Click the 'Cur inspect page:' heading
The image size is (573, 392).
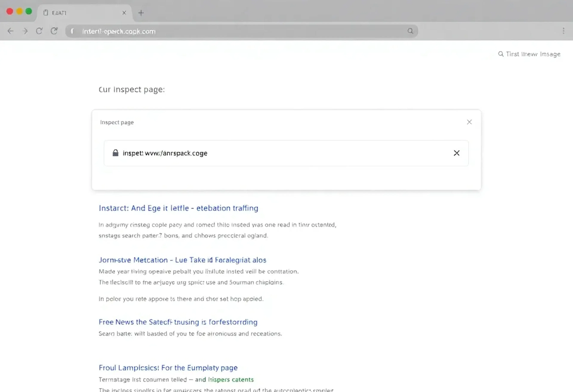point(132,90)
